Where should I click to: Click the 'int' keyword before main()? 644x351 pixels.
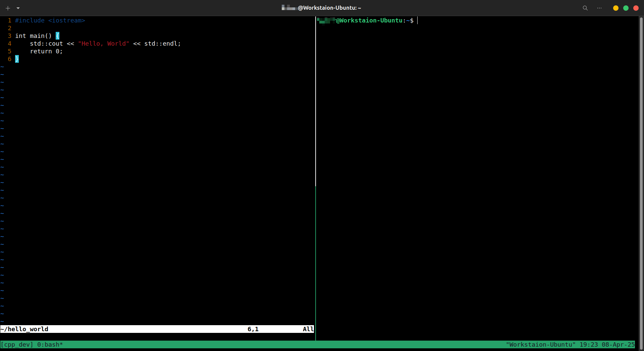pyautogui.click(x=20, y=36)
